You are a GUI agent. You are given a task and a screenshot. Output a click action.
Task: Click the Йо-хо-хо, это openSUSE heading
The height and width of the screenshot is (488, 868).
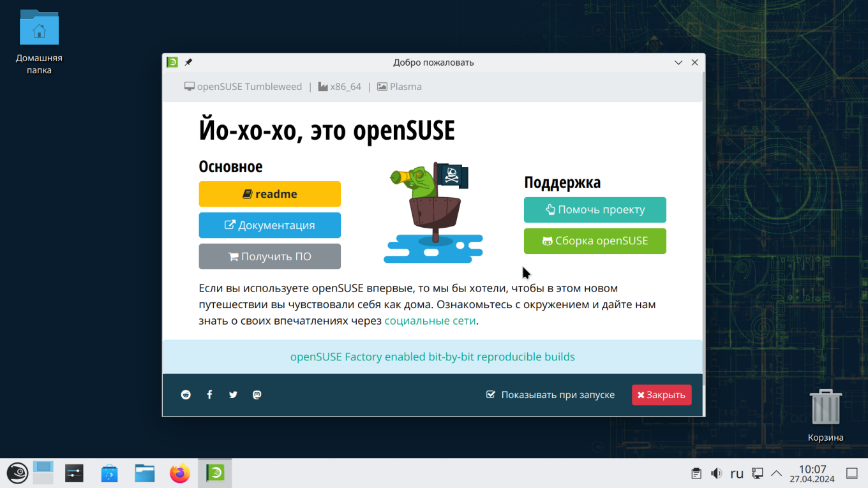(327, 130)
